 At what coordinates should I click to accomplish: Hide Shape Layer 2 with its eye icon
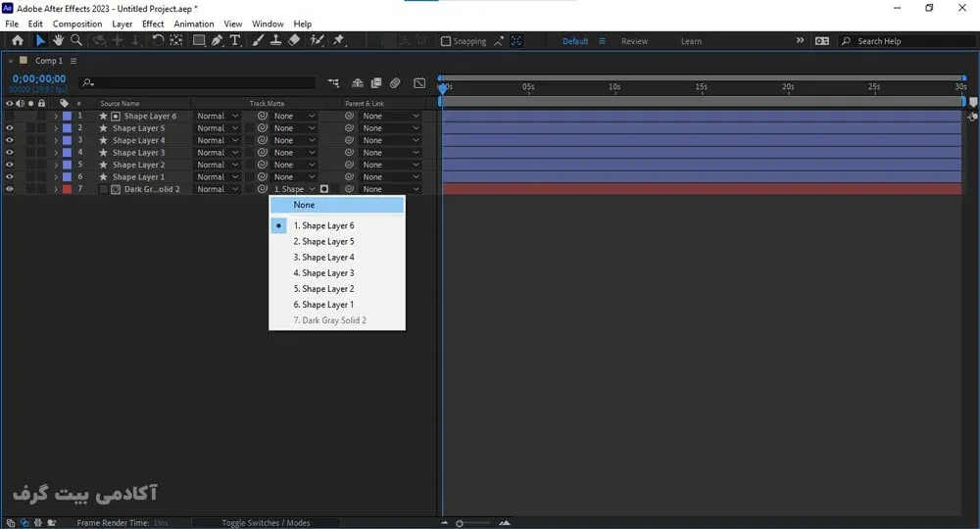(10, 165)
